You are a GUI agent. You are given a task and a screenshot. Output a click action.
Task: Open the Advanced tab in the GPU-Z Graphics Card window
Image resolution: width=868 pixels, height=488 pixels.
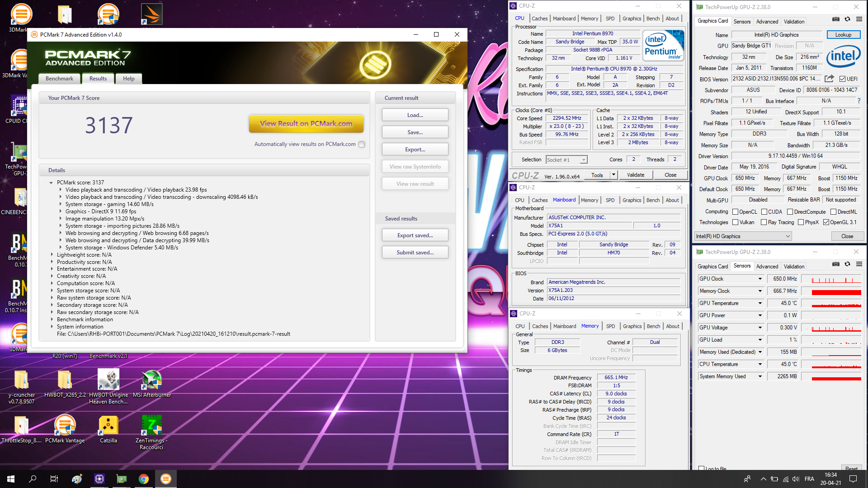(x=767, y=22)
